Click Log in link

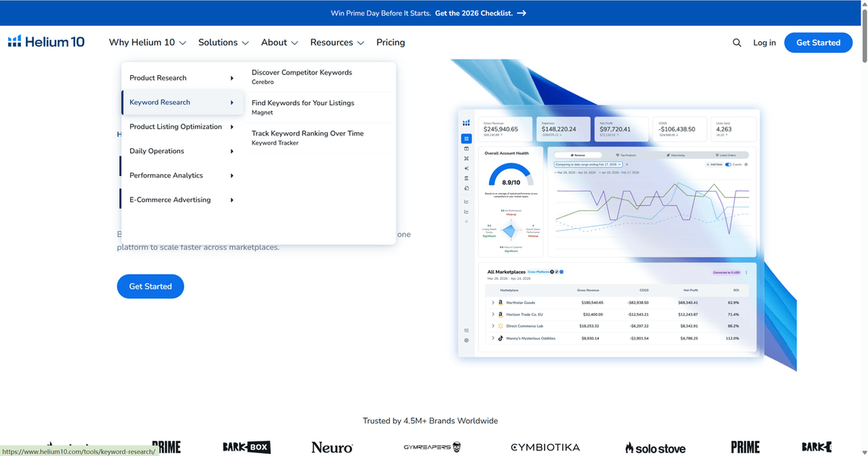765,43
